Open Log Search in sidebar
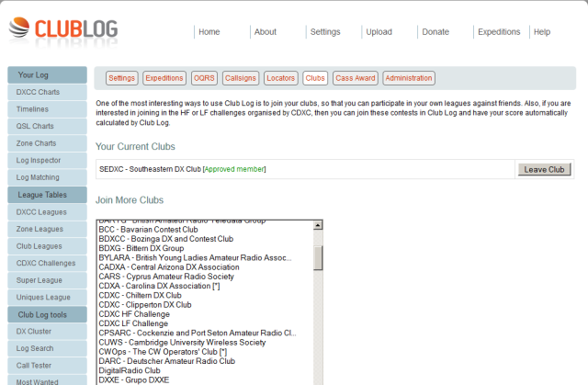 pos(47,348)
